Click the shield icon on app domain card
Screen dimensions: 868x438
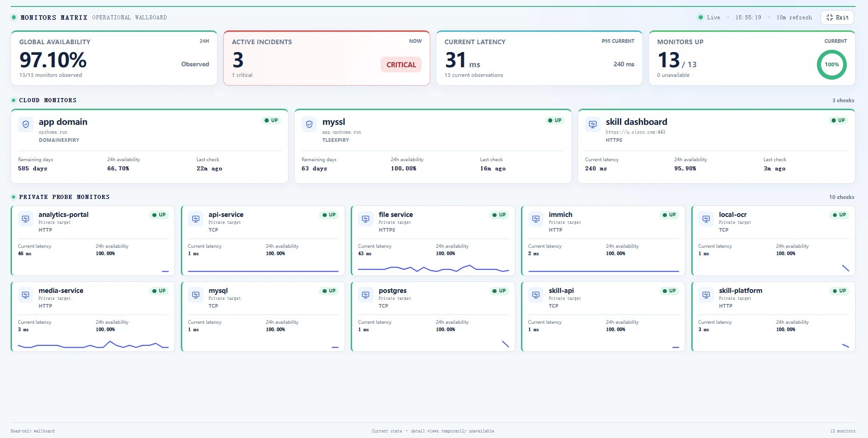(26, 124)
